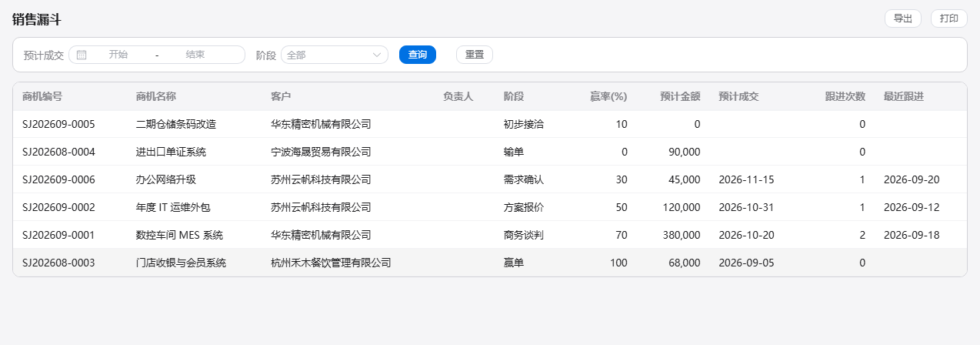The width and height of the screenshot is (980, 345).
Task: Click 二期仓储条码改造 opportunity name
Action: click(175, 124)
